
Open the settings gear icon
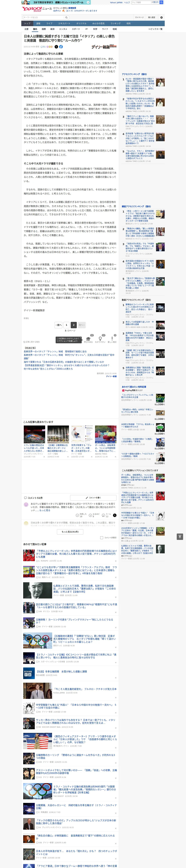pos(161,18)
